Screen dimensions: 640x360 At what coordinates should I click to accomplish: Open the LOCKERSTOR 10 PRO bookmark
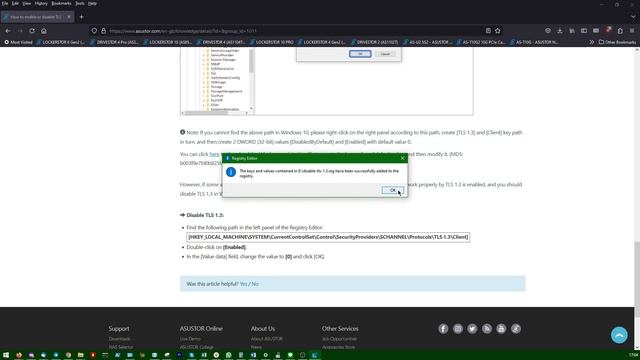tap(271, 42)
